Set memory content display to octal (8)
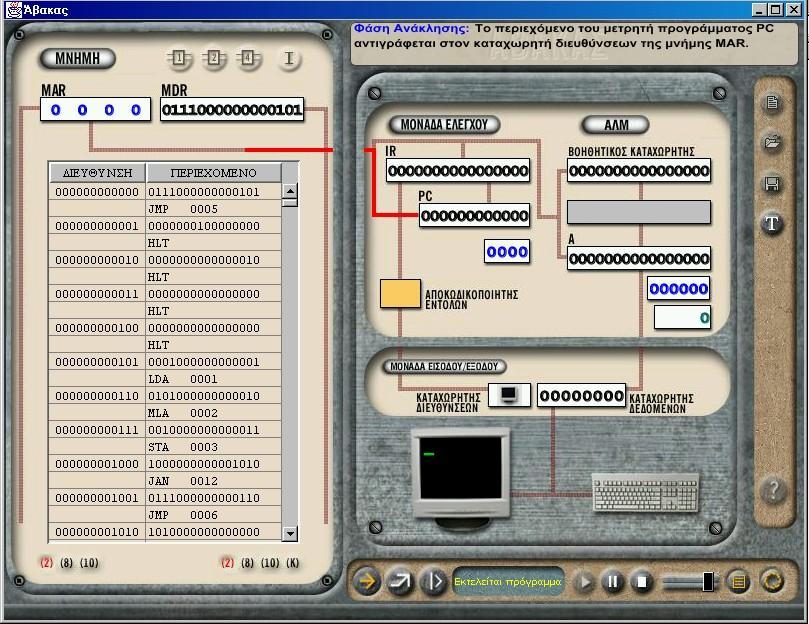 248,563
